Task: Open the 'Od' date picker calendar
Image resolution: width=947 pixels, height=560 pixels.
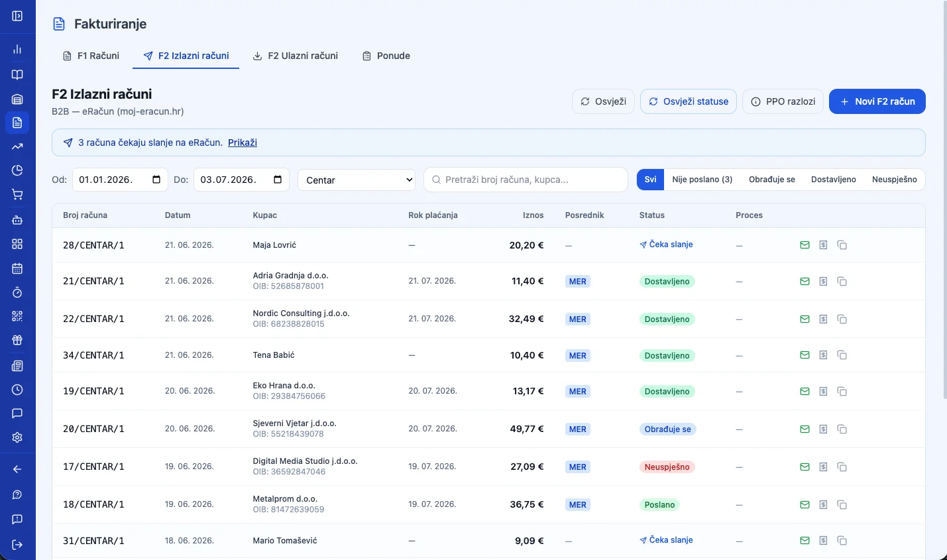Action: coord(156,180)
